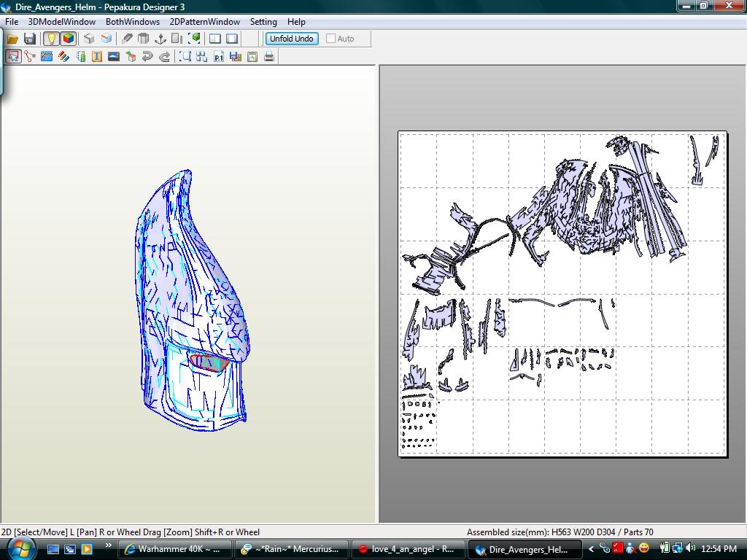Open a file with the folder icon
The image size is (747, 560).
pos(12,39)
